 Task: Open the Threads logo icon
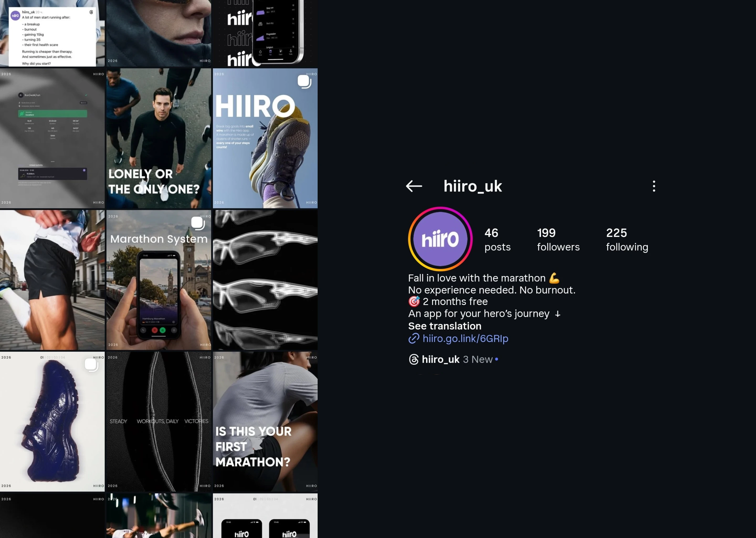pyautogui.click(x=414, y=359)
